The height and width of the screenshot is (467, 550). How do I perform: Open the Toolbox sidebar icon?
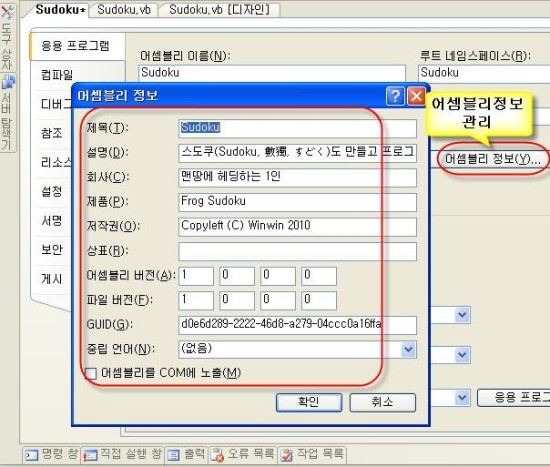click(x=7, y=11)
